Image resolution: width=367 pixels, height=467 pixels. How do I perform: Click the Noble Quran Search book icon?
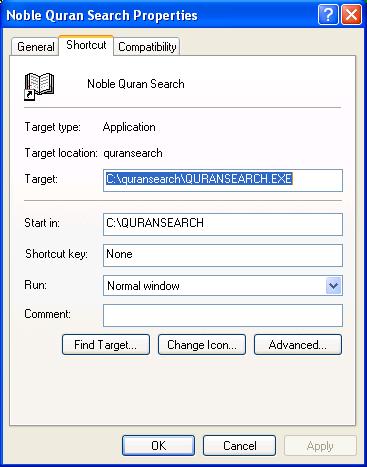(x=39, y=86)
